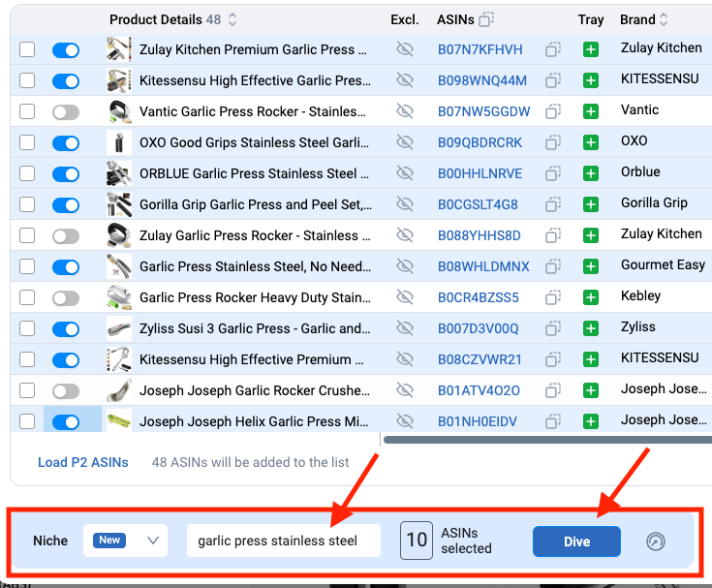The width and height of the screenshot is (712, 588).
Task: Click exclude eye icon for Gorilla Grip row
Action: tap(404, 203)
